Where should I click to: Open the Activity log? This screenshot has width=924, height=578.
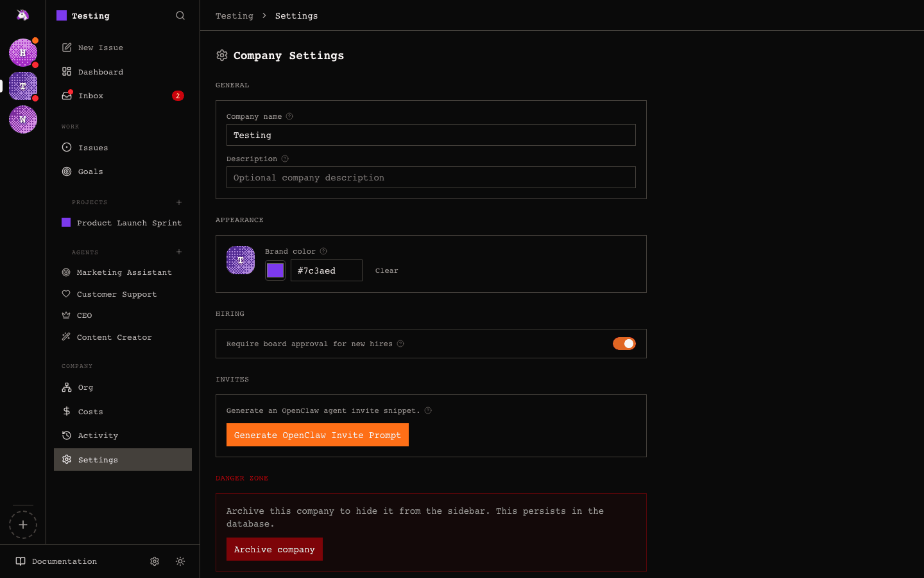click(98, 435)
